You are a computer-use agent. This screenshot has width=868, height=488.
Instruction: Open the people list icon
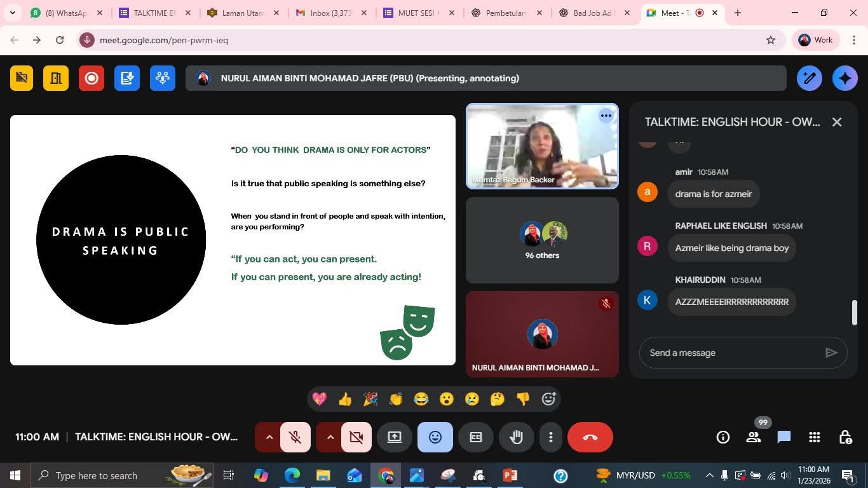pyautogui.click(x=754, y=437)
